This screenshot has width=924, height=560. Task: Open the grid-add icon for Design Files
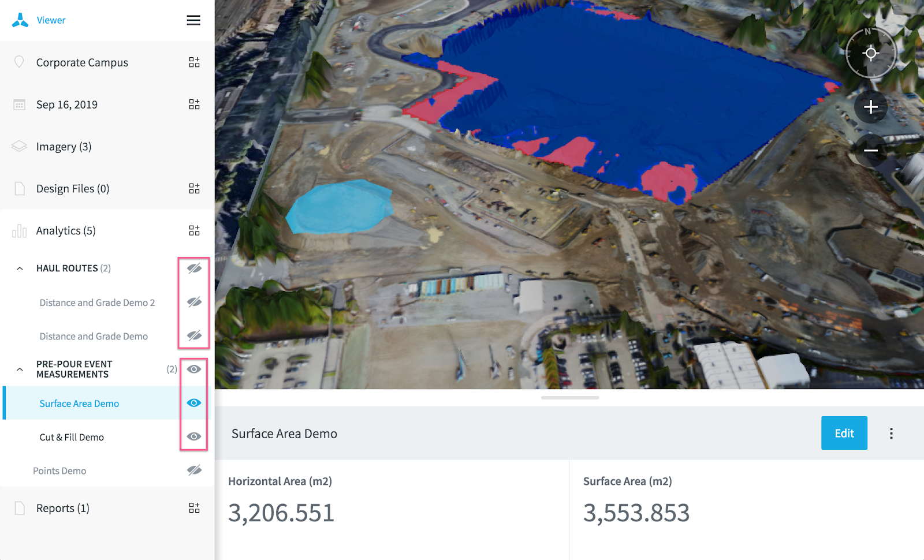coord(194,189)
